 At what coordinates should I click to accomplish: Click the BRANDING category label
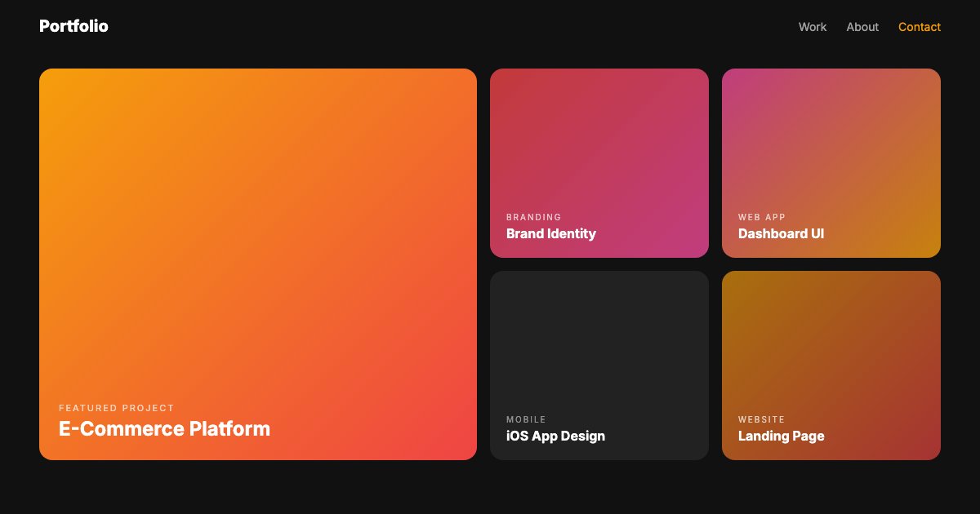(x=534, y=217)
